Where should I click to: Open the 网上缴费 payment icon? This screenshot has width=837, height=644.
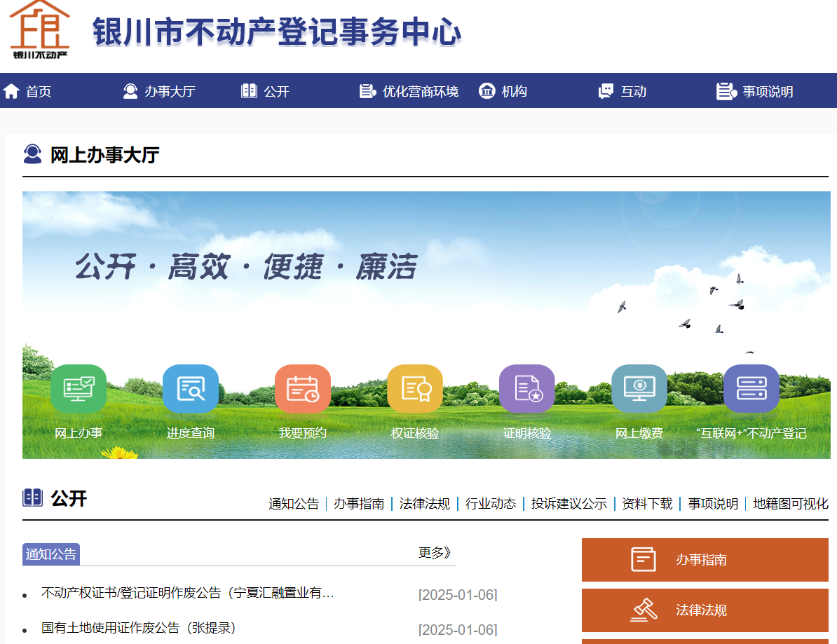click(639, 388)
